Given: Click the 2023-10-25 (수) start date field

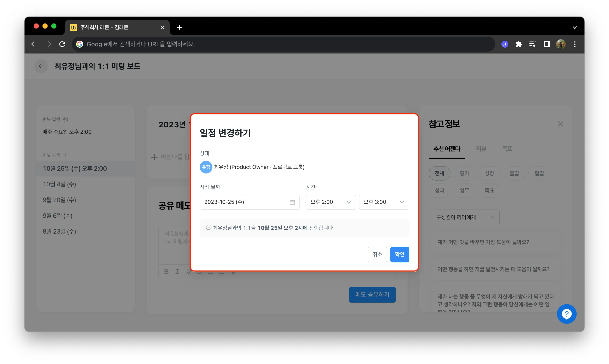Looking at the screenshot, I should [250, 202].
